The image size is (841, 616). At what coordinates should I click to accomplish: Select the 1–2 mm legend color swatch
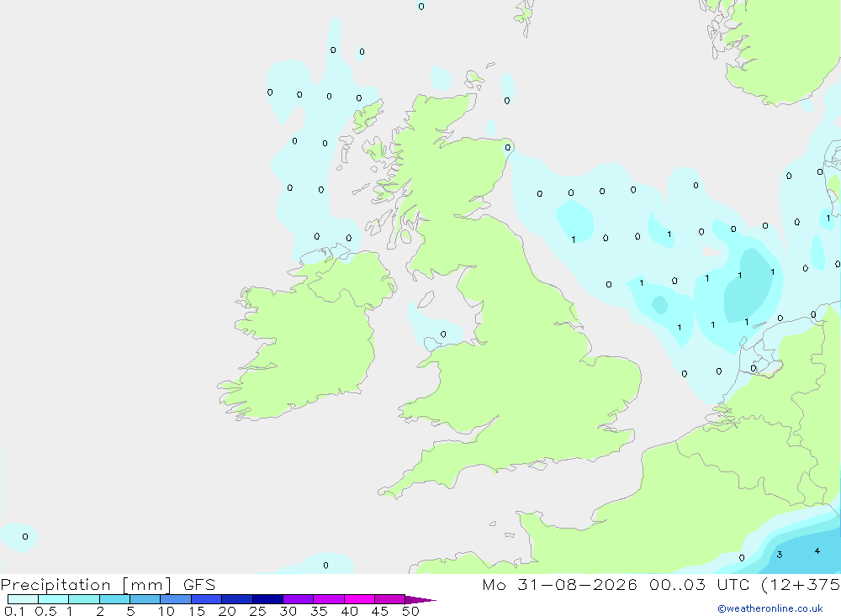point(84,599)
